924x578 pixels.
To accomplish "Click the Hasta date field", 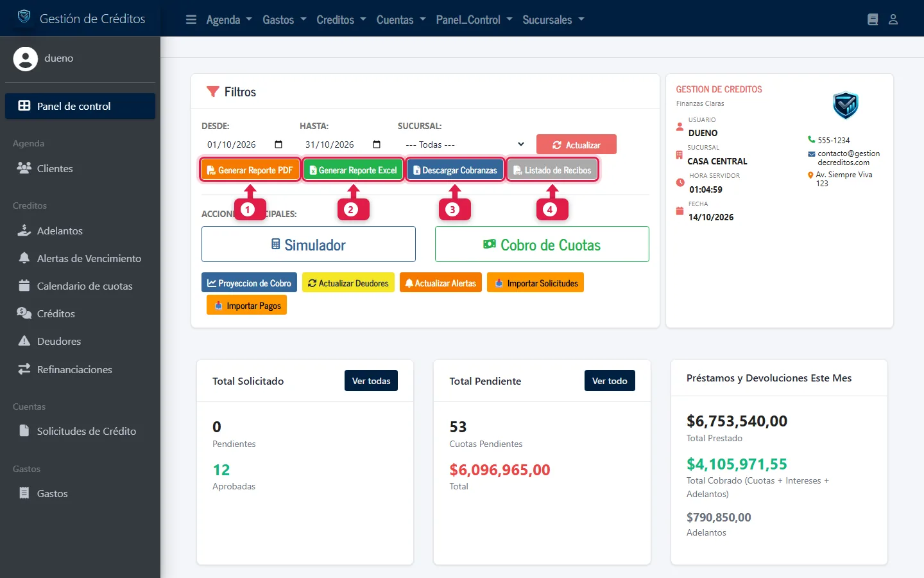I will [x=343, y=144].
